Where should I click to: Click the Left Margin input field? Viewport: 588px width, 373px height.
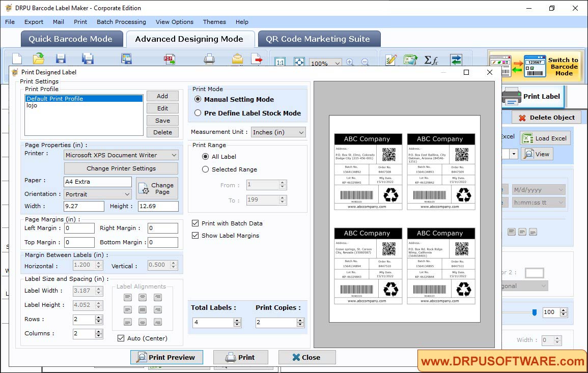tap(79, 228)
